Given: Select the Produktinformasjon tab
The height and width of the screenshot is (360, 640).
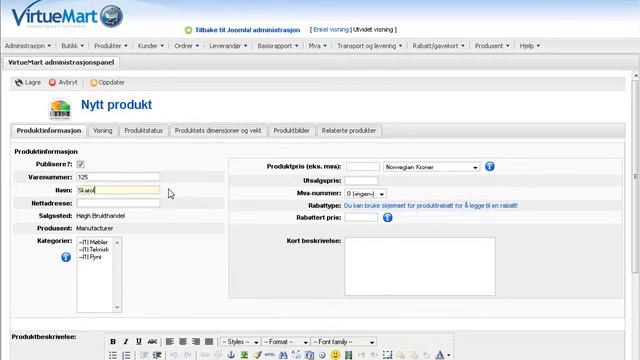Looking at the screenshot, I should [x=49, y=131].
